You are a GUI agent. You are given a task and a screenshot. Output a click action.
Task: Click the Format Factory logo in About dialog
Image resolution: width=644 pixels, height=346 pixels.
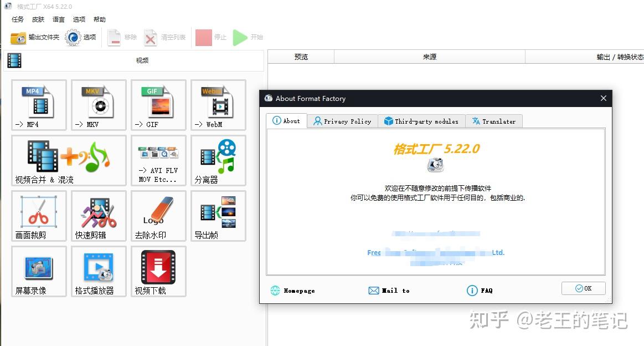click(436, 165)
